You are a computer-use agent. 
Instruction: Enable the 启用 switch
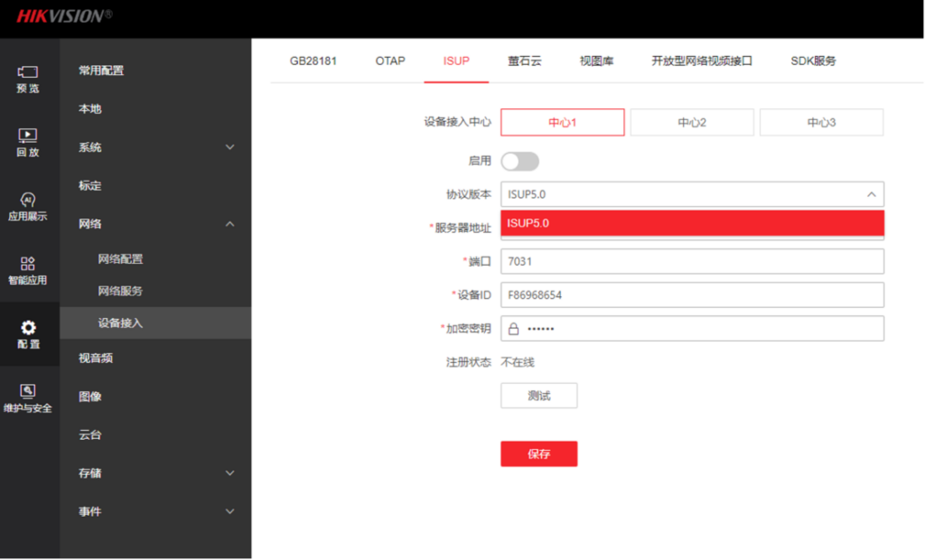coord(519,161)
